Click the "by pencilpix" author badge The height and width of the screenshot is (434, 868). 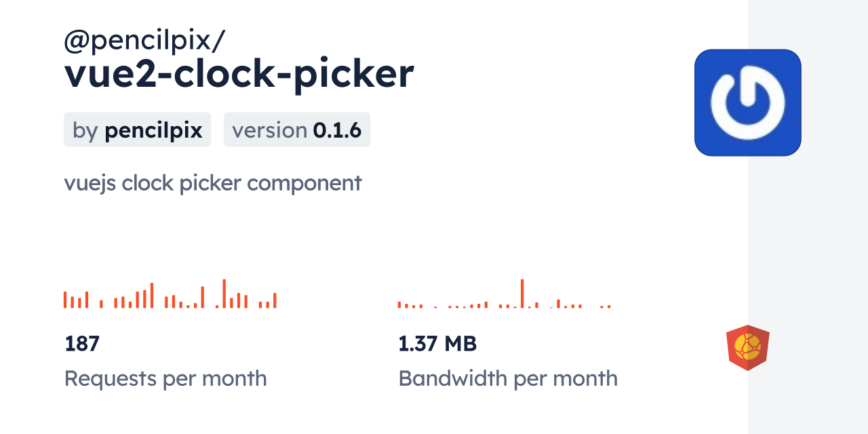[138, 130]
